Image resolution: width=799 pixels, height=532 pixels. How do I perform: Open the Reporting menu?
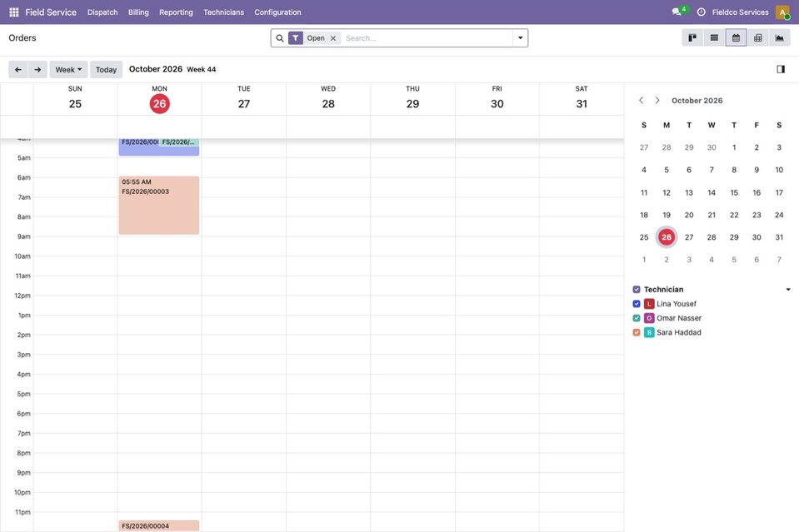pyautogui.click(x=176, y=12)
